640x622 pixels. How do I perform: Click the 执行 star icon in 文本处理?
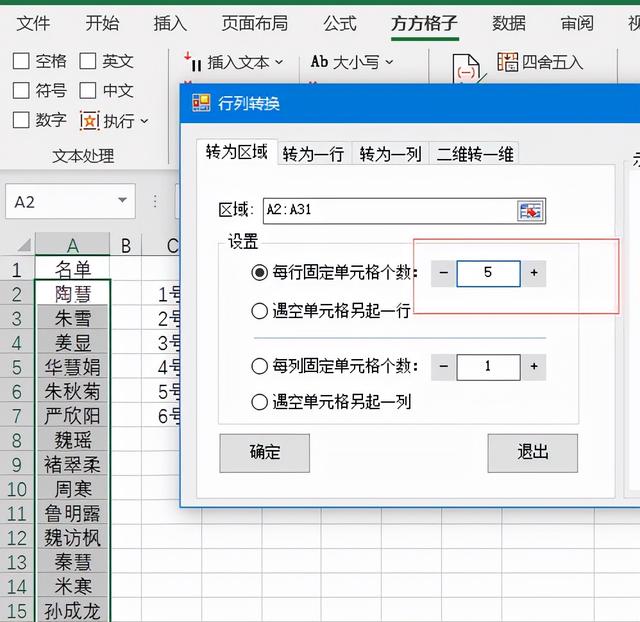[90, 121]
